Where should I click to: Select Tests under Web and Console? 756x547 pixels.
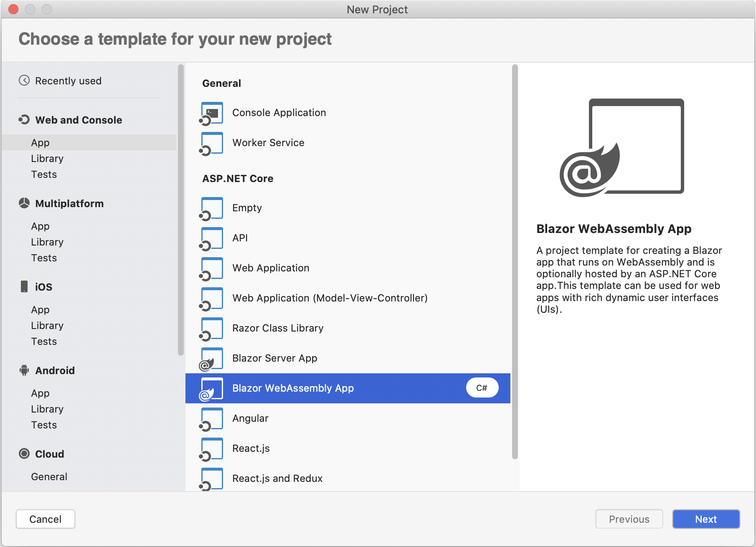[44, 175]
